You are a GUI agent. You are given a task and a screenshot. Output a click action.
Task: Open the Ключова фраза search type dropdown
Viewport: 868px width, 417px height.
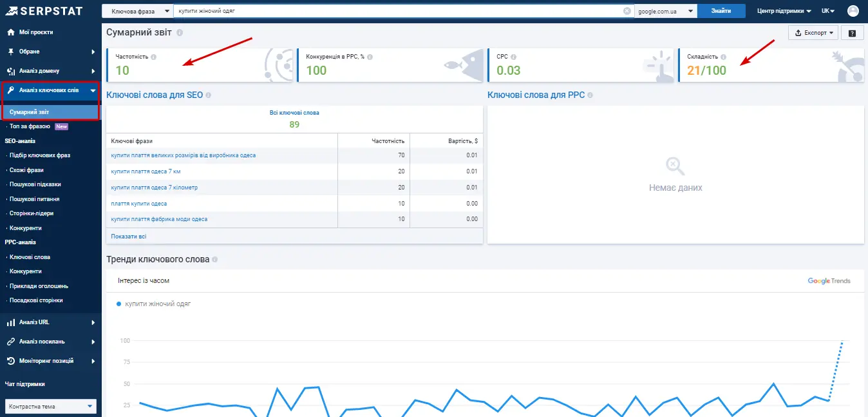point(138,11)
